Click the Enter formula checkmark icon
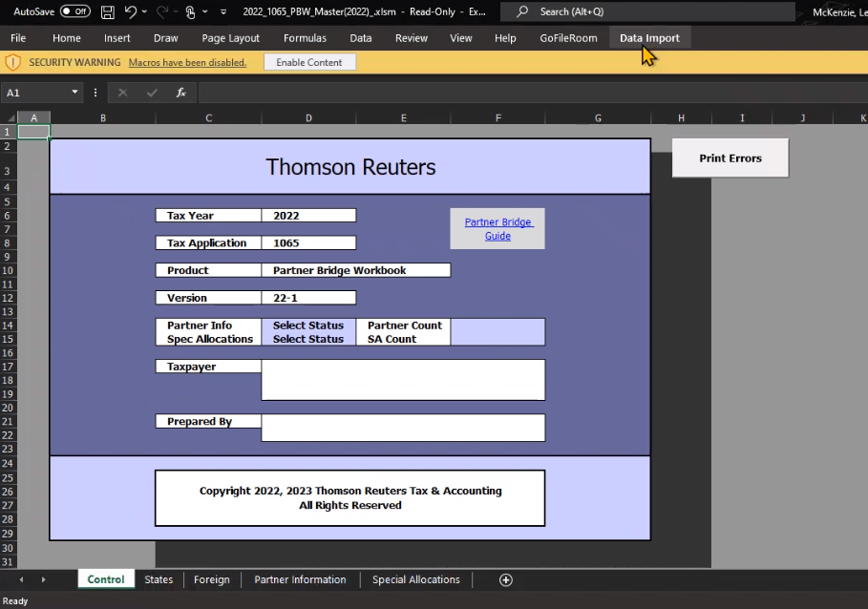The height and width of the screenshot is (609, 868). pos(152,93)
